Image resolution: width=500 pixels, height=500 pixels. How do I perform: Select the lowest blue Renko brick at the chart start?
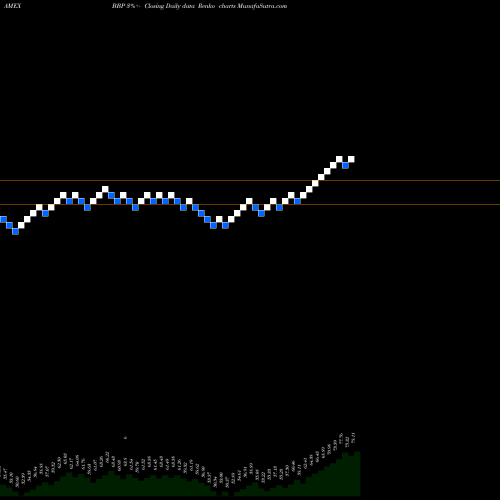pos(15,231)
